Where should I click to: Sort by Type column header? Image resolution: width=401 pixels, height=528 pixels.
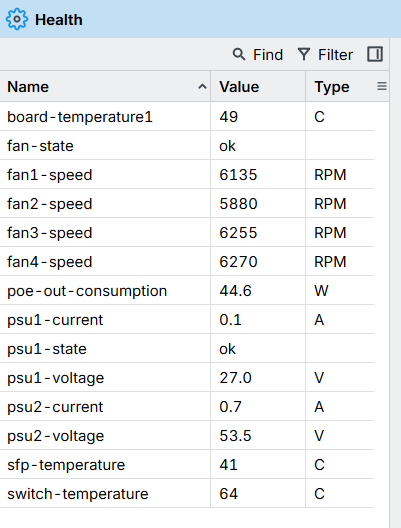pos(332,87)
